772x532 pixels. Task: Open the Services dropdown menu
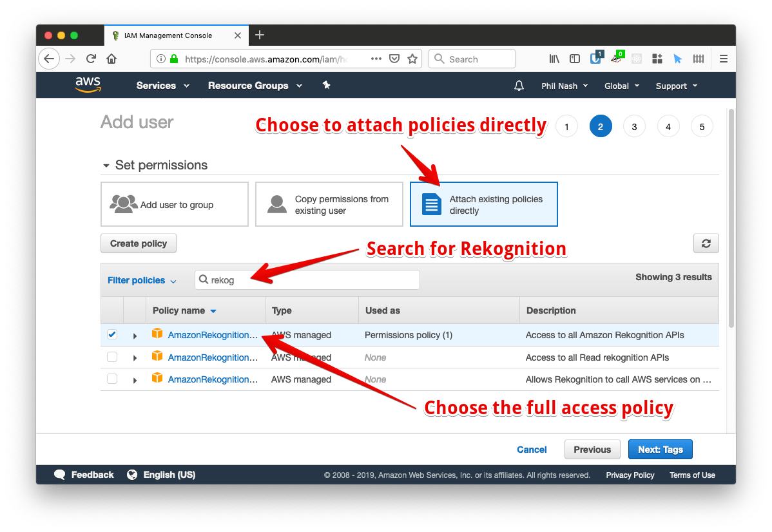[x=162, y=86]
